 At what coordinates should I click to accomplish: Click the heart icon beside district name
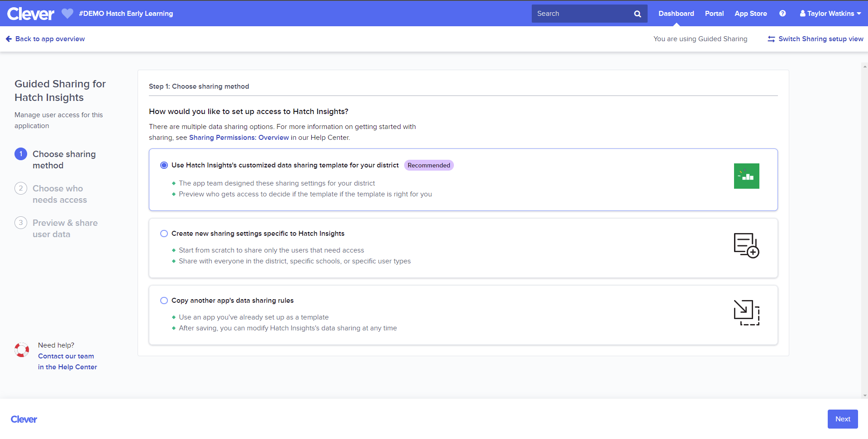tap(67, 14)
